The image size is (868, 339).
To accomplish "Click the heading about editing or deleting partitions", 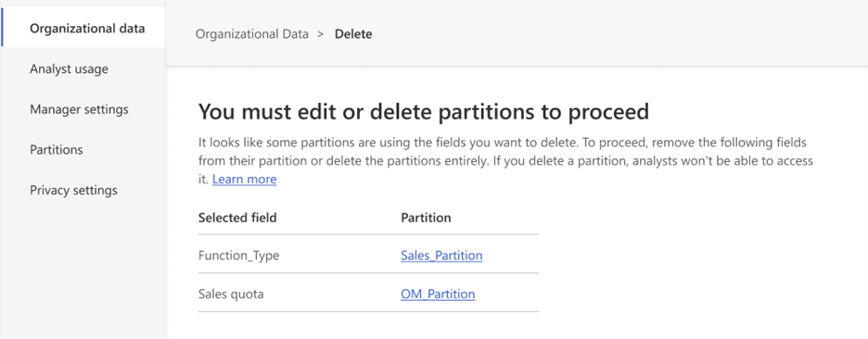I will tap(424, 112).
